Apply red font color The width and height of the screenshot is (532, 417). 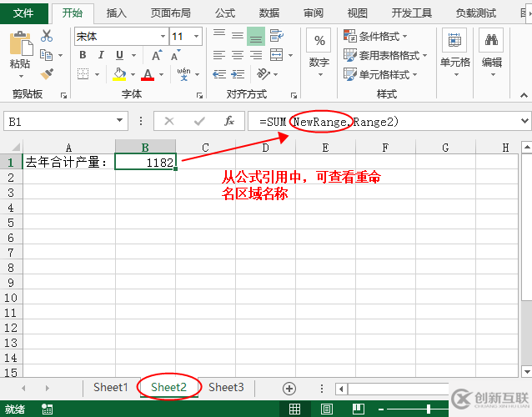[x=148, y=74]
